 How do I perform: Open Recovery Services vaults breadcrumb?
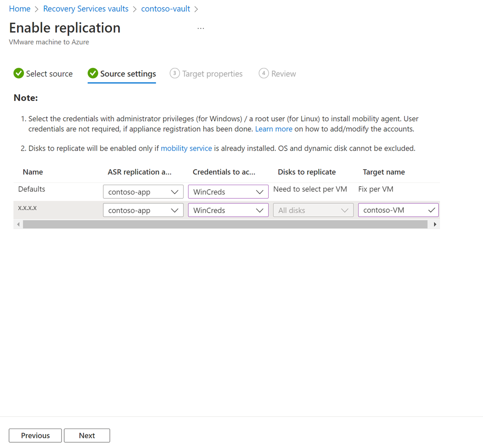click(85, 9)
